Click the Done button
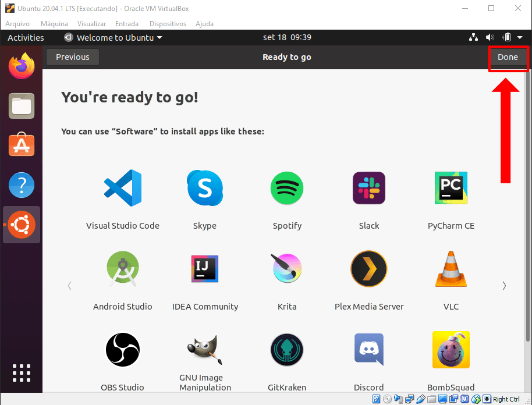 508,57
